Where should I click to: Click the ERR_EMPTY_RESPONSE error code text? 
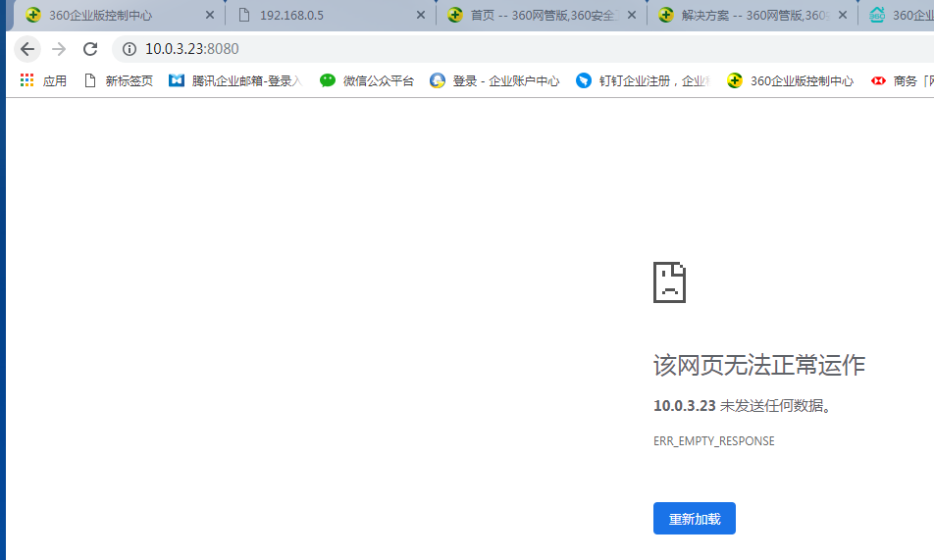(x=713, y=441)
